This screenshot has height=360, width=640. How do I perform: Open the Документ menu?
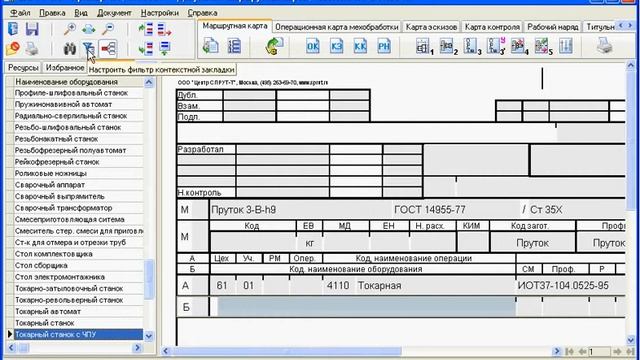[114, 13]
